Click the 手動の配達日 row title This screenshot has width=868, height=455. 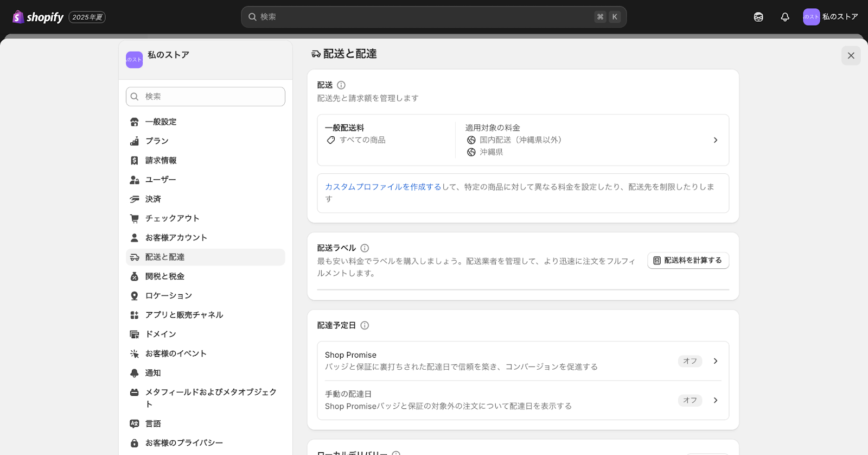pyautogui.click(x=348, y=394)
